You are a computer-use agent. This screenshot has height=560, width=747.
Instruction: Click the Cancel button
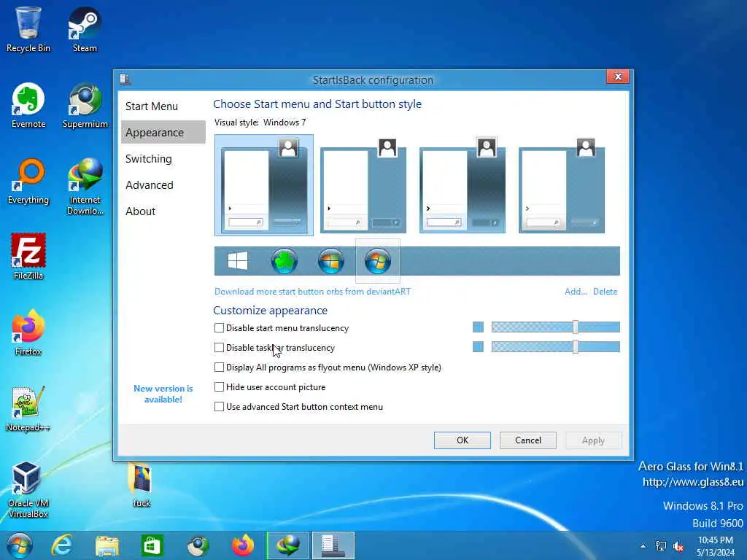[528, 440]
